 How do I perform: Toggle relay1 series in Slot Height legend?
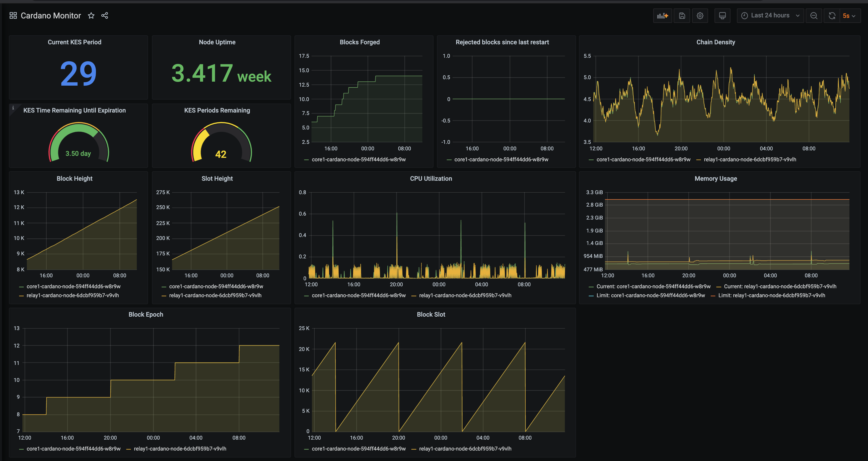tap(215, 296)
